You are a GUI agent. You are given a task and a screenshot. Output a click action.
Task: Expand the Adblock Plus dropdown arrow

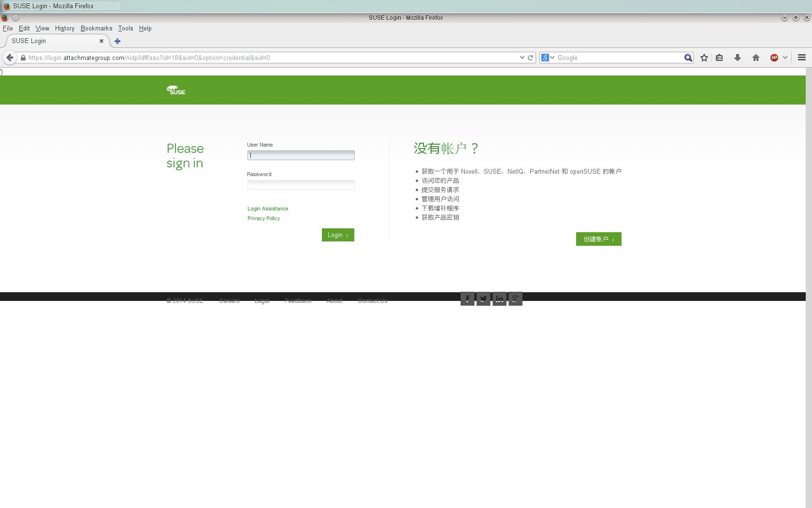(785, 58)
